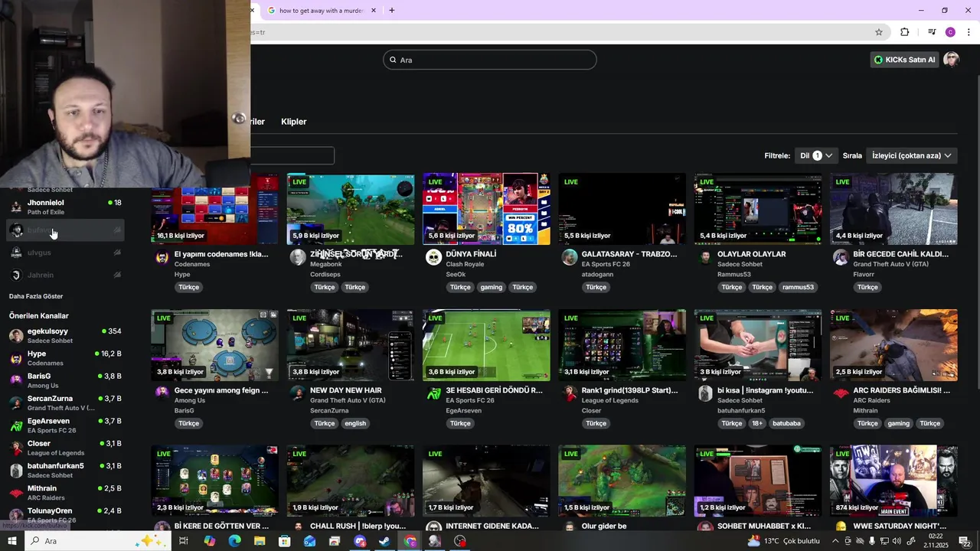Click the Clash Royale category link
The image size is (980, 551).
(x=465, y=264)
